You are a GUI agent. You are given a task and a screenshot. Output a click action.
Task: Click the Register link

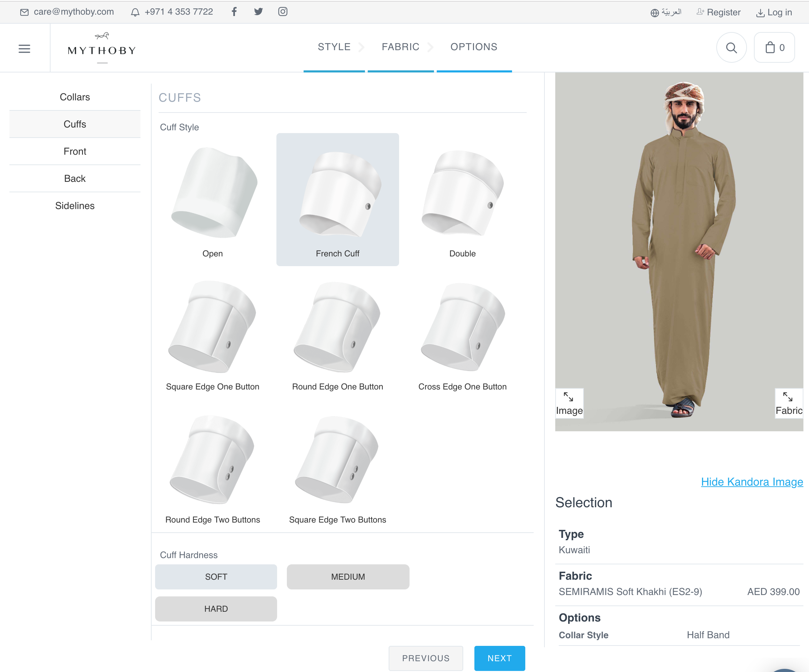(x=718, y=12)
